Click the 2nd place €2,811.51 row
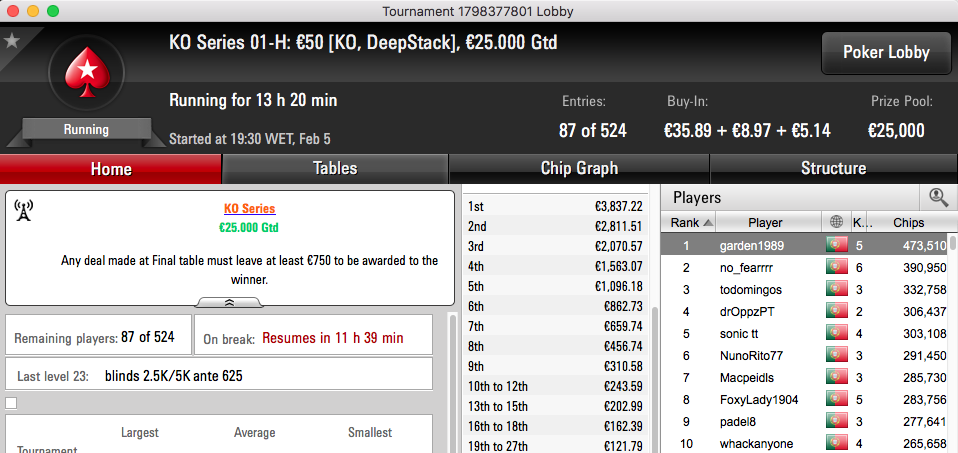The width and height of the screenshot is (958, 453). point(555,227)
